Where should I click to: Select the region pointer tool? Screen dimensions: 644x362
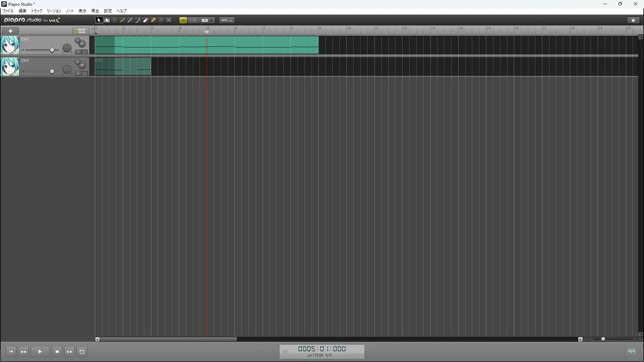107,20
